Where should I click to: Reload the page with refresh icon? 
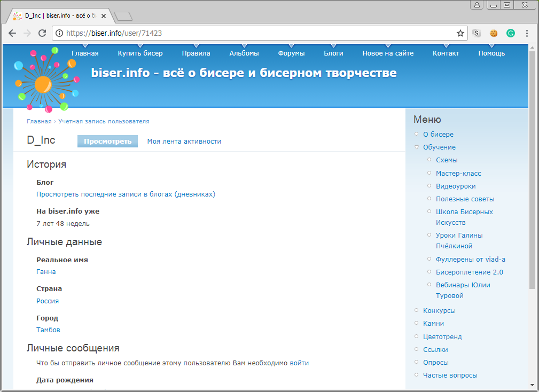point(42,33)
